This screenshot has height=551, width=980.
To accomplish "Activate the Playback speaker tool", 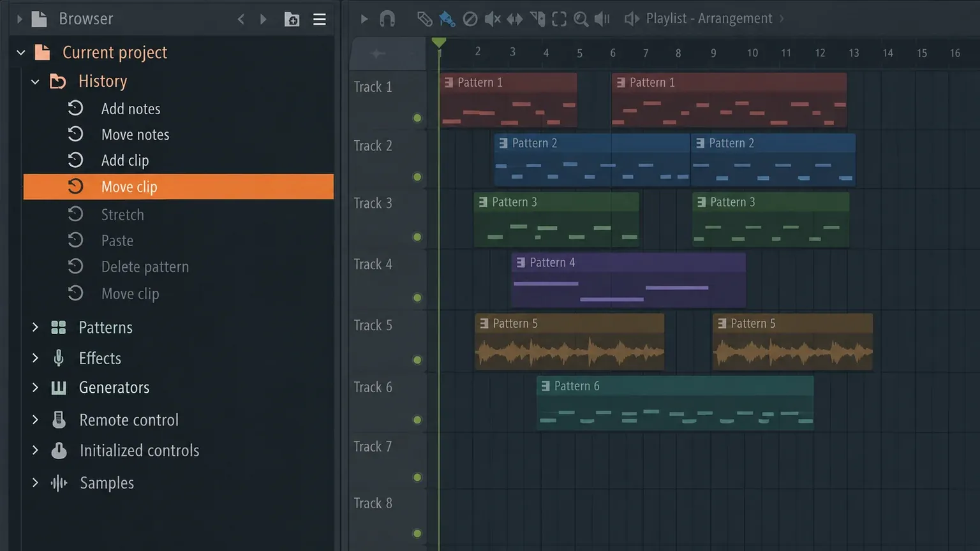I will 602,19.
